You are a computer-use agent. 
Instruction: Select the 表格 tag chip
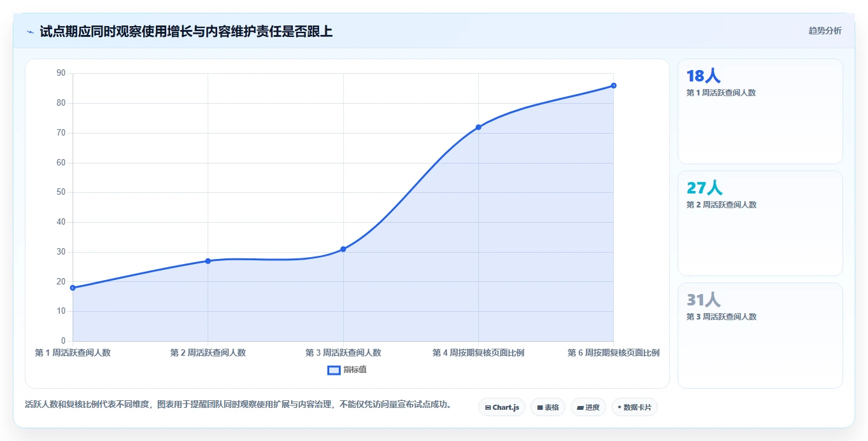(x=548, y=407)
